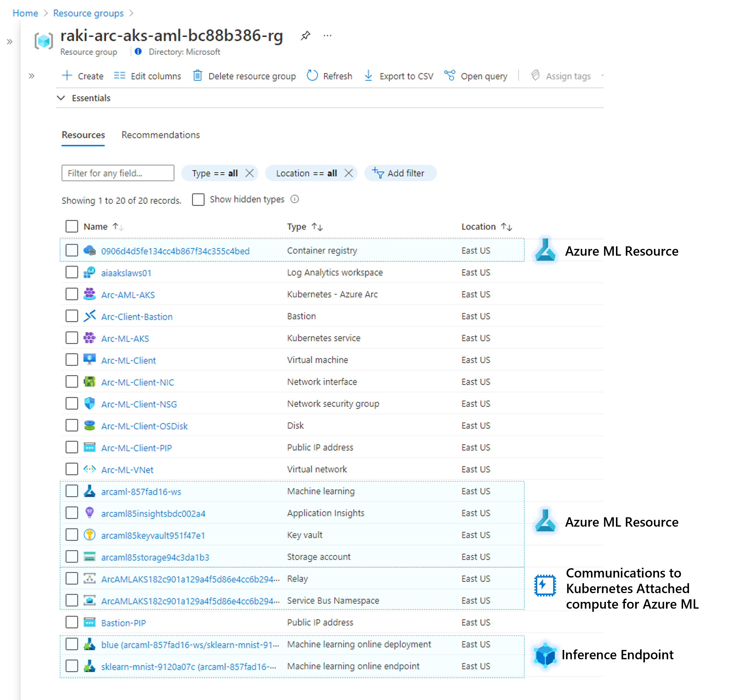Click the Filter for any field box
This screenshot has width=743, height=700.
coord(118,173)
